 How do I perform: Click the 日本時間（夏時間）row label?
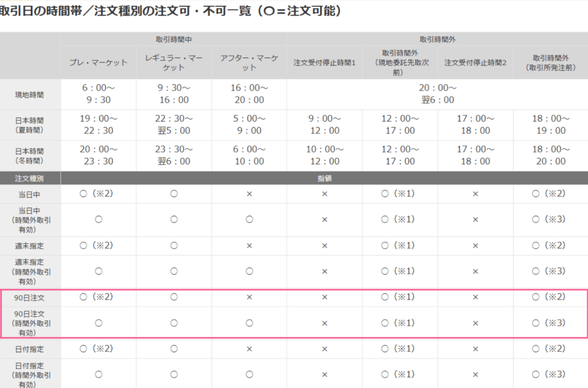30,125
